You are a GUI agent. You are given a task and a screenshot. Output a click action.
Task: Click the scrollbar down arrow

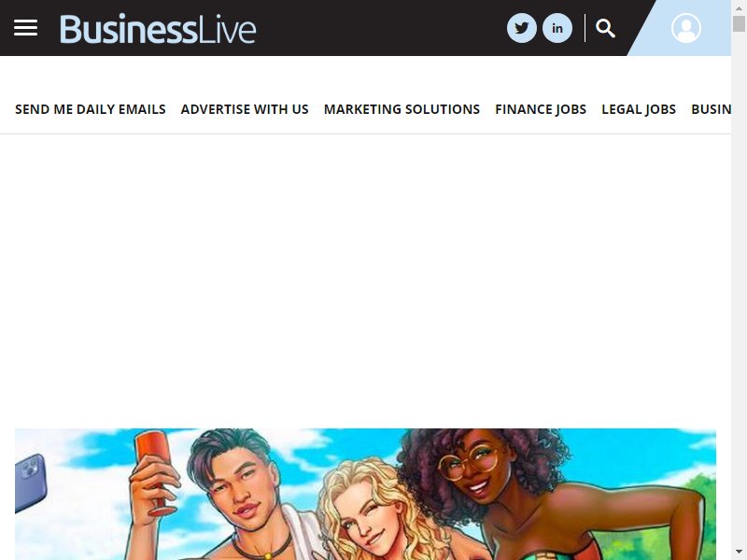(x=739, y=553)
